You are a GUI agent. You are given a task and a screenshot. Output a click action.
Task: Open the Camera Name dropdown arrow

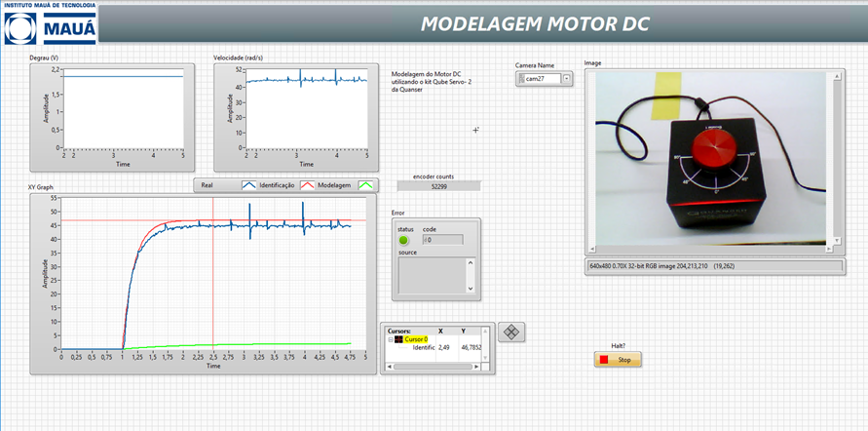coord(567,79)
